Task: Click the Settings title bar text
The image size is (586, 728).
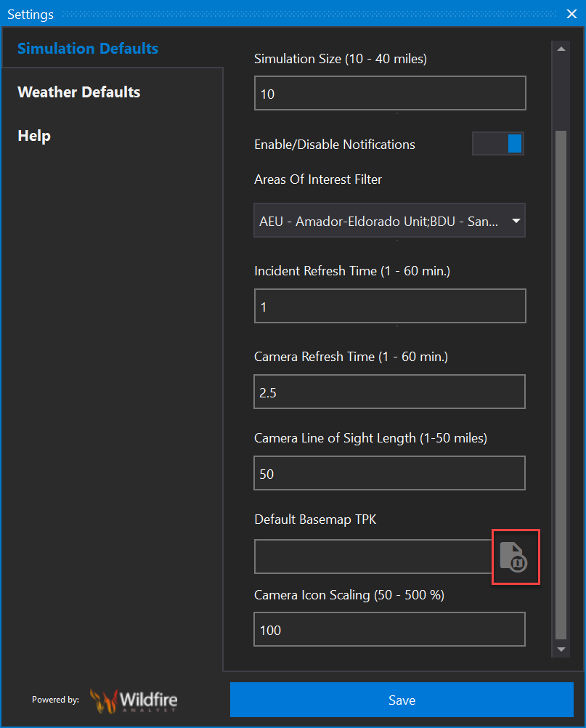Action: click(x=30, y=15)
